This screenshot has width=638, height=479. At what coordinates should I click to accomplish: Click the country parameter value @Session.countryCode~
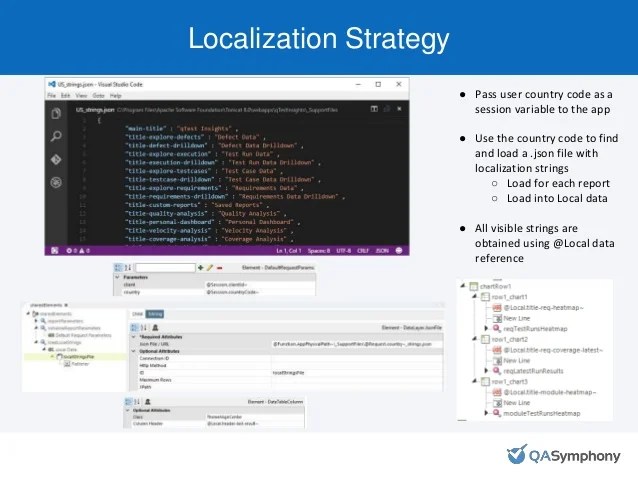coord(232,292)
